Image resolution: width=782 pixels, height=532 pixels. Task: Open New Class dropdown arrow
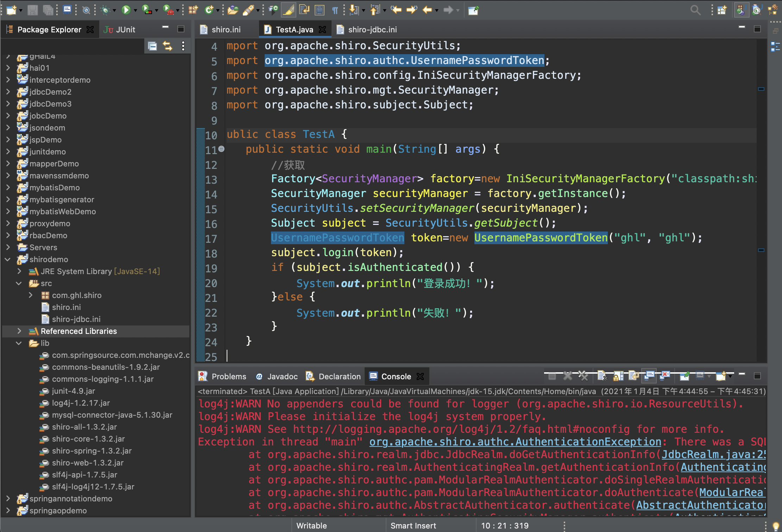pyautogui.click(x=218, y=11)
